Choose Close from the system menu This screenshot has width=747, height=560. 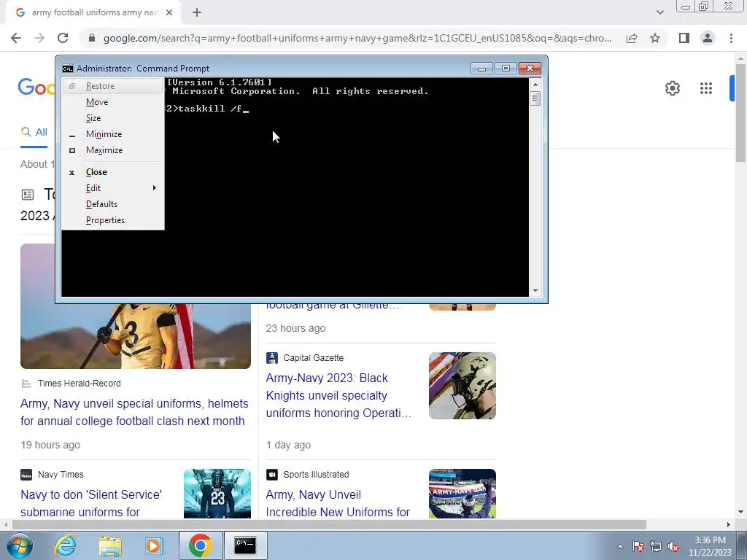113,172
